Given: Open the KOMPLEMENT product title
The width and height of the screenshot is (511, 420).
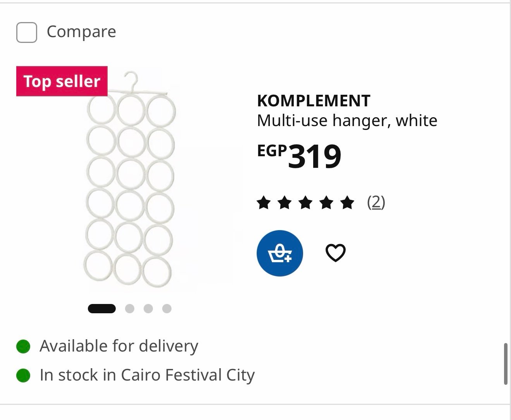Looking at the screenshot, I should click(314, 101).
